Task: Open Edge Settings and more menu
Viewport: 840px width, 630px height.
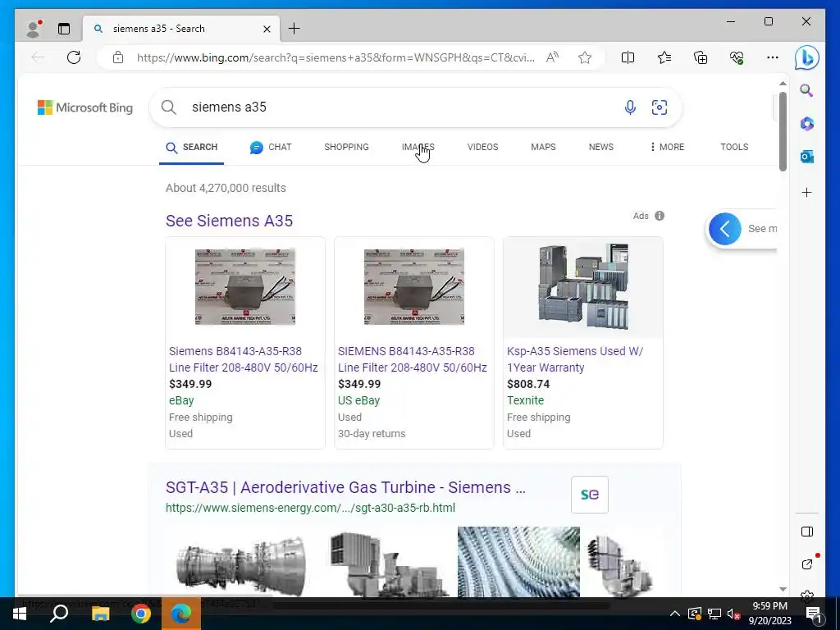Action: 773,57
